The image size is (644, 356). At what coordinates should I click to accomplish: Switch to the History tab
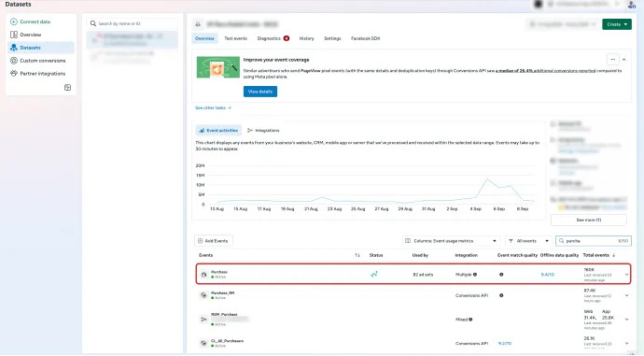coord(306,38)
